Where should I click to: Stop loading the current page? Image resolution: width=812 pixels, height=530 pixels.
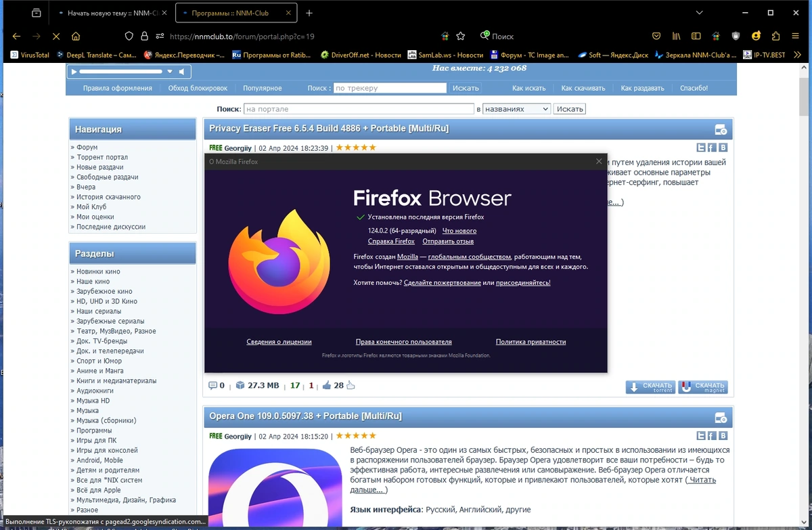[x=56, y=37]
